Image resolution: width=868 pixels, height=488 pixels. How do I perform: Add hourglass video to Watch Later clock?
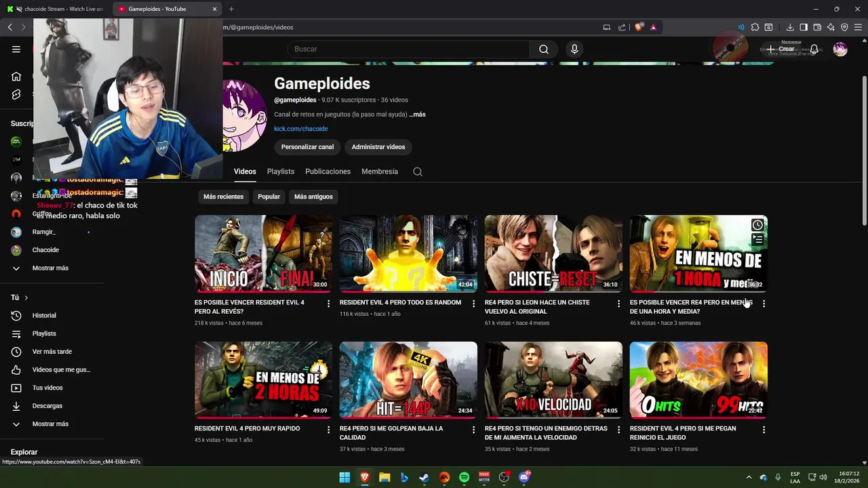click(757, 225)
